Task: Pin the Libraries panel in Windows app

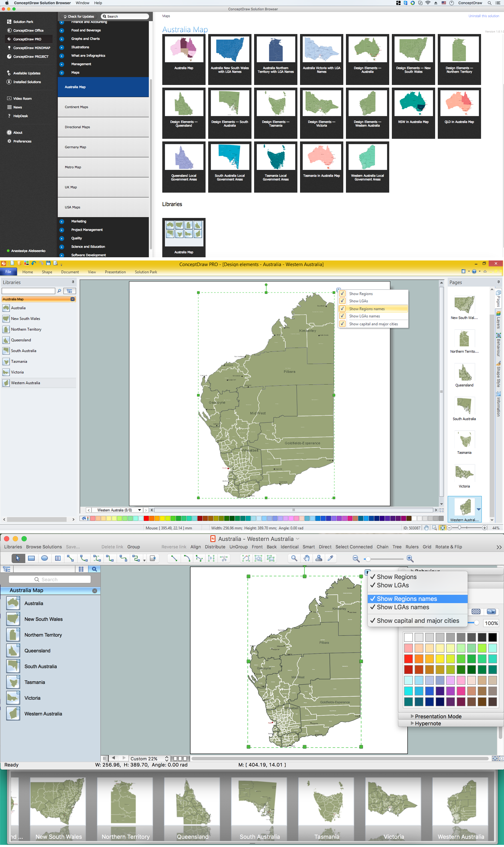Action: [73, 282]
